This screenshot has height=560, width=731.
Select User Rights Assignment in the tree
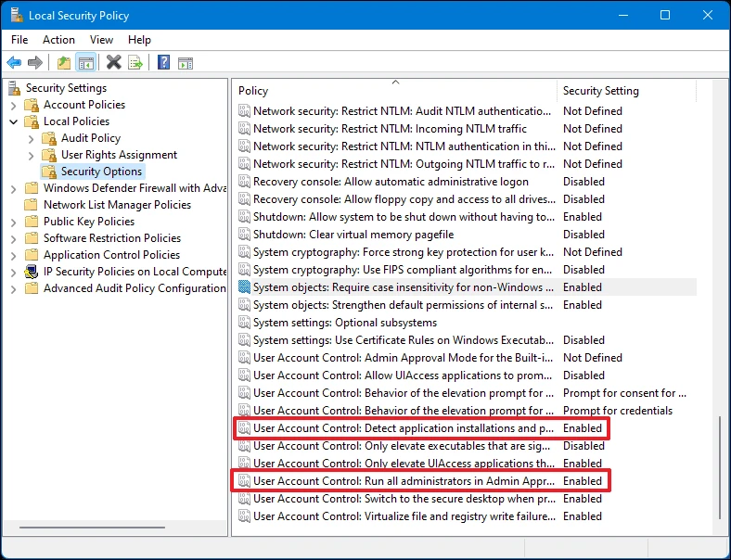pyautogui.click(x=119, y=155)
